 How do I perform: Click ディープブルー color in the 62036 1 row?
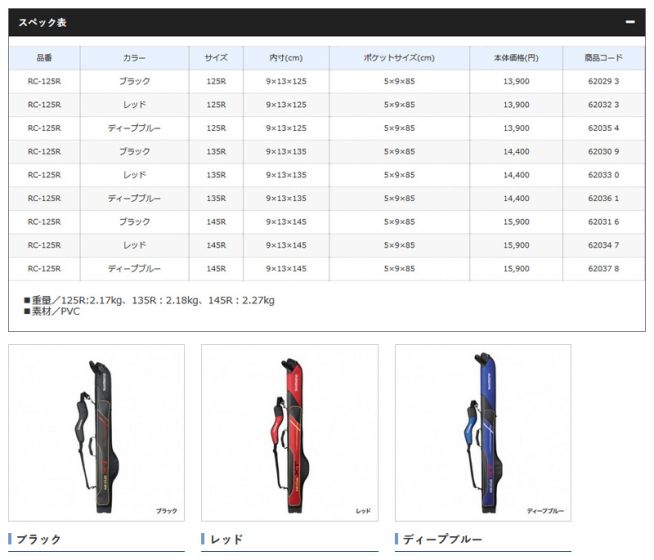[x=134, y=198]
